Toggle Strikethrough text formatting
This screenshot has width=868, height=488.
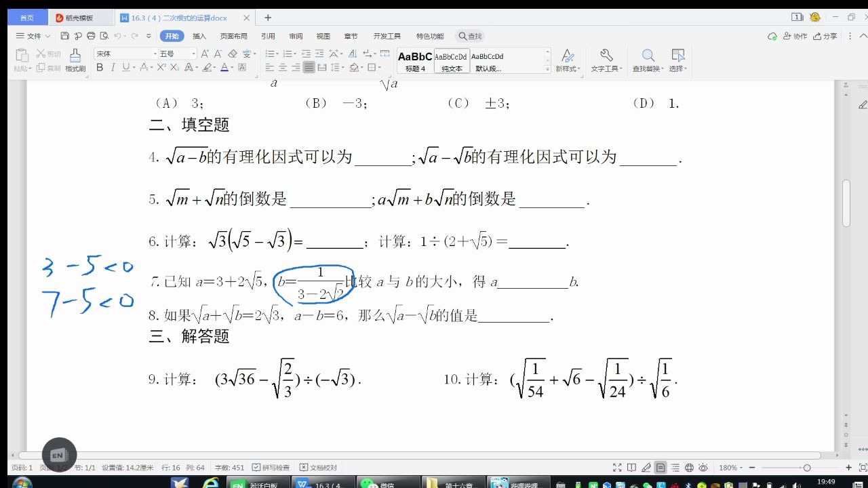[143, 67]
